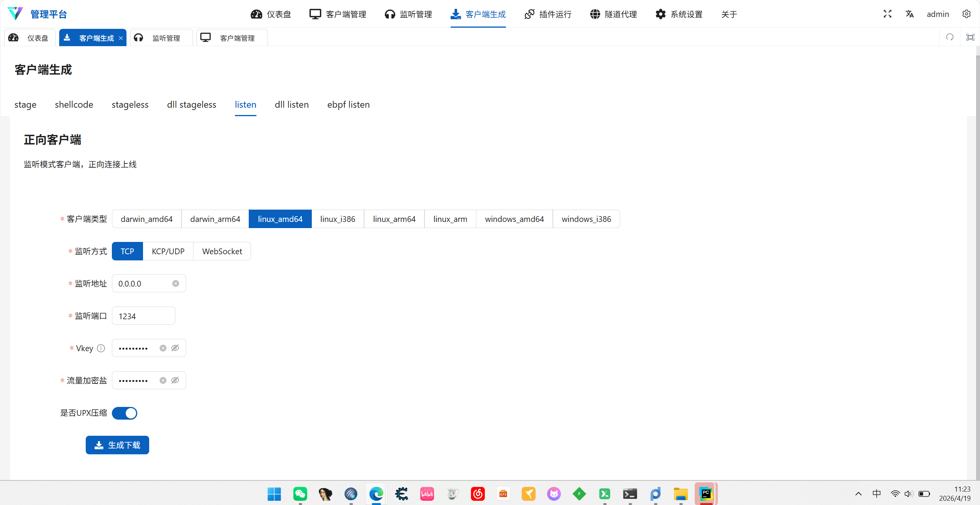980x505 pixels.
Task: Open the 仪表盘 dashboard menu in top navigation
Action: tap(271, 14)
